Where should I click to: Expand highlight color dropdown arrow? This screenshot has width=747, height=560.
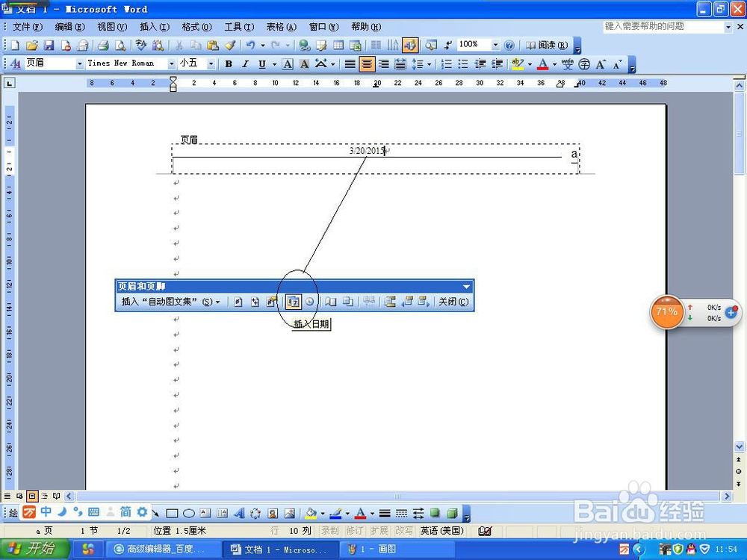pos(530,63)
